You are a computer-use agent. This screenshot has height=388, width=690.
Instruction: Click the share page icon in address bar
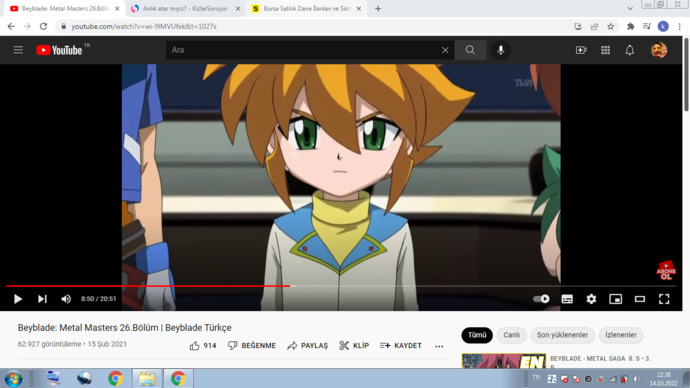[594, 26]
